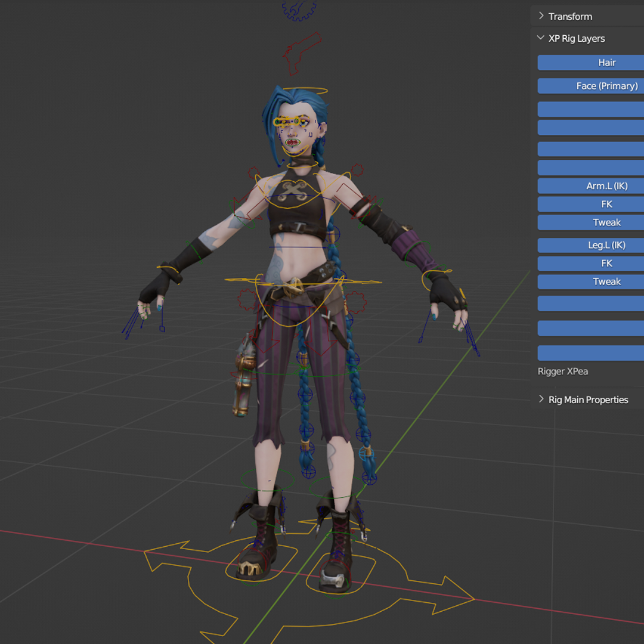Collapse the XP Rig Layers panel

(x=575, y=38)
